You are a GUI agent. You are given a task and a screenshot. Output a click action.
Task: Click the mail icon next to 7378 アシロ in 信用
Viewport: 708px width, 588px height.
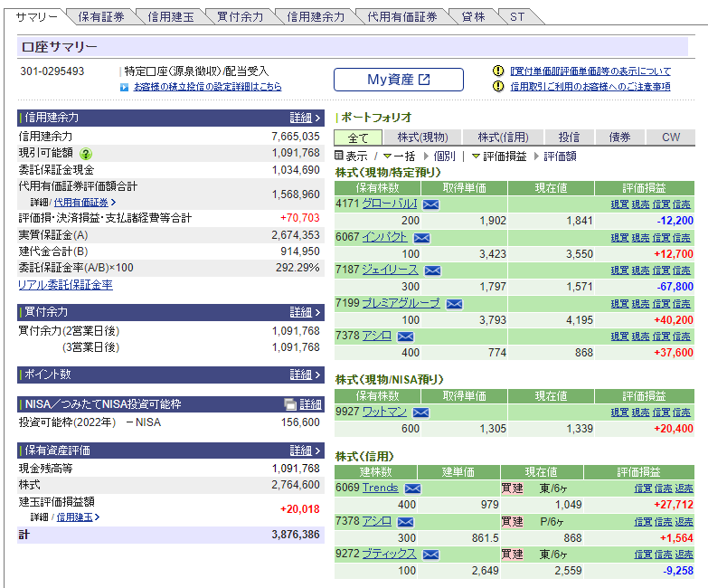click(405, 522)
